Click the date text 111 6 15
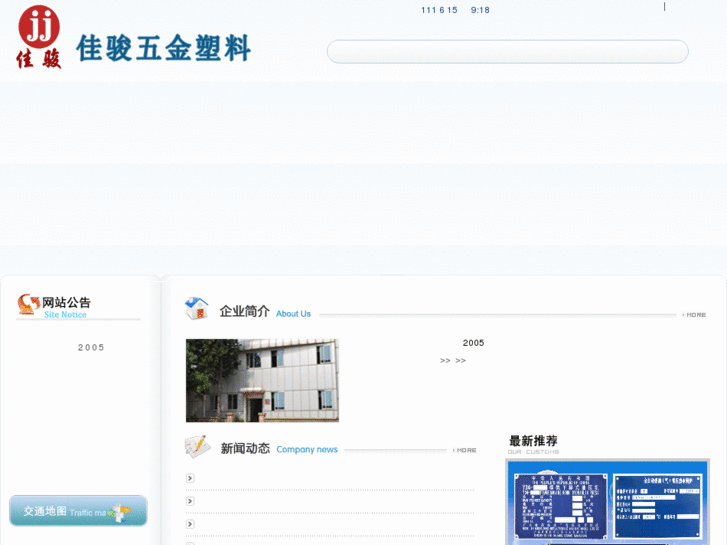The height and width of the screenshot is (545, 727). (x=439, y=10)
